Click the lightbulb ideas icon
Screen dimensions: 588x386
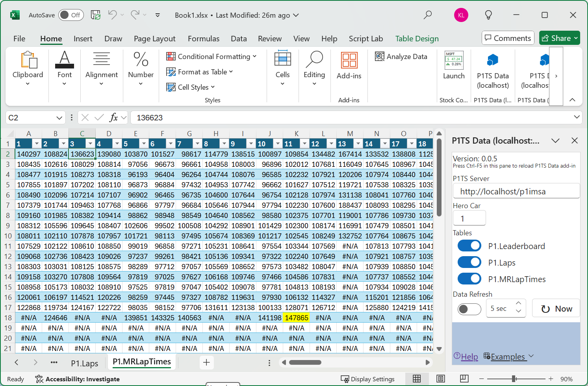click(488, 15)
